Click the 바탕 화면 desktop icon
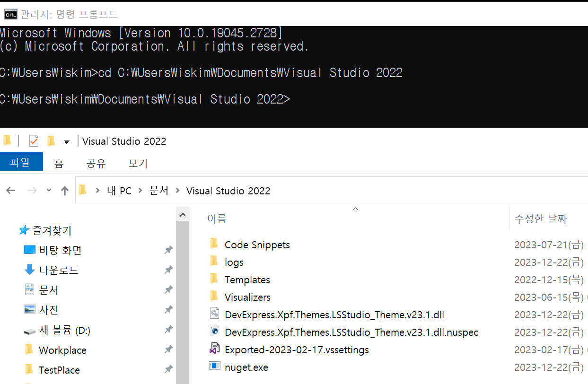The height and width of the screenshot is (384, 588). click(30, 250)
